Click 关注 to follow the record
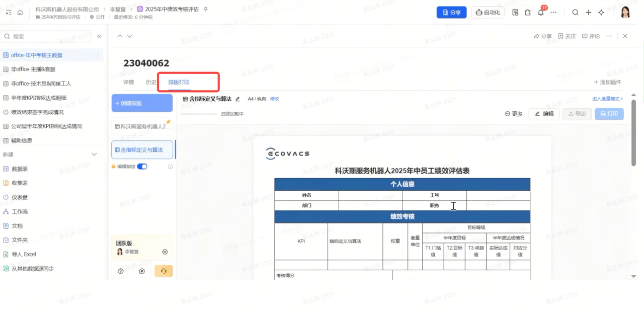This screenshot has height=315, width=644. tap(567, 36)
